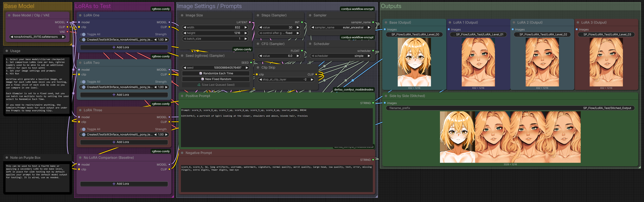Click the Negative Prompt text area
The height and width of the screenshot is (202, 644).
[x=277, y=179]
